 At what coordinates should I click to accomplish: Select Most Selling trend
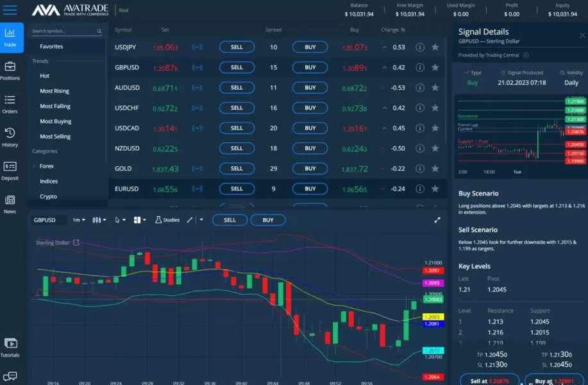pyautogui.click(x=55, y=137)
